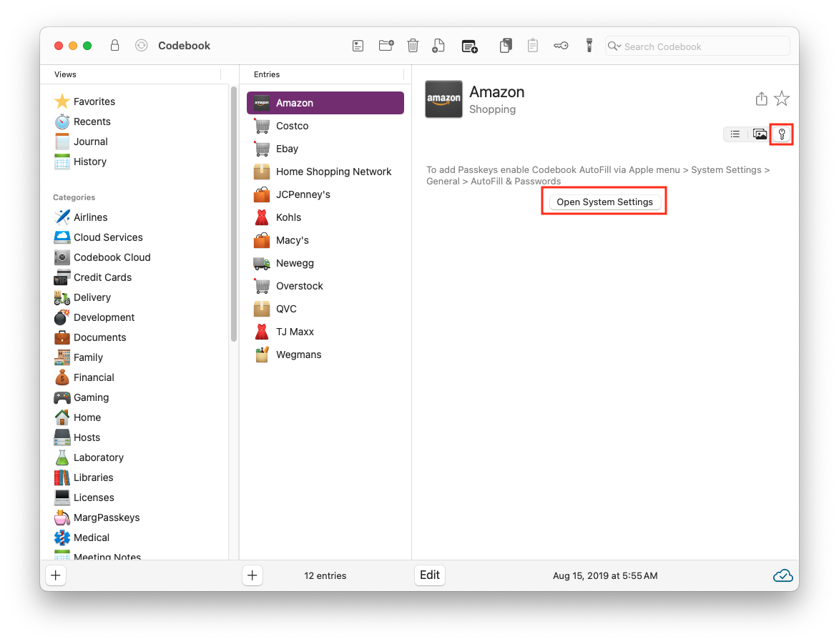
Task: Select the Home Shopping Network entry
Action: coord(325,172)
